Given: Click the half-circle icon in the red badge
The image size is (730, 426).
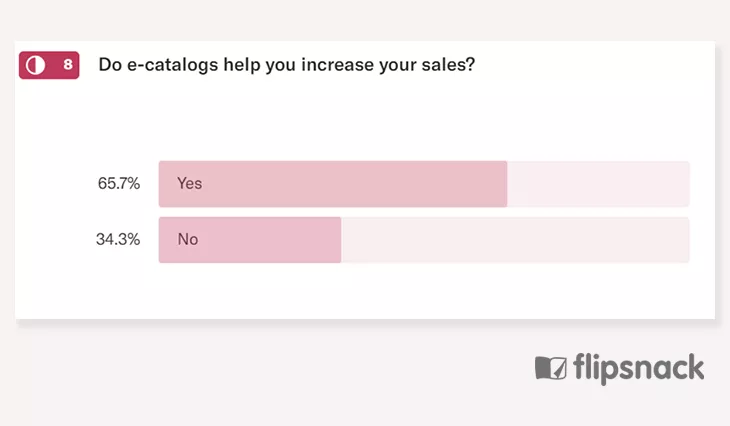Looking at the screenshot, I should tap(35, 65).
